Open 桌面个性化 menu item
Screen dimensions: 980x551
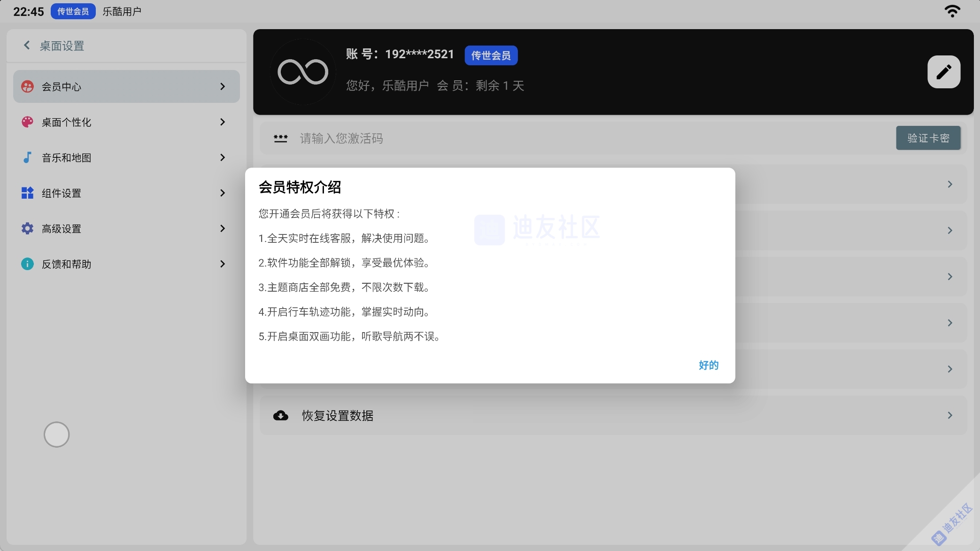[x=126, y=122]
